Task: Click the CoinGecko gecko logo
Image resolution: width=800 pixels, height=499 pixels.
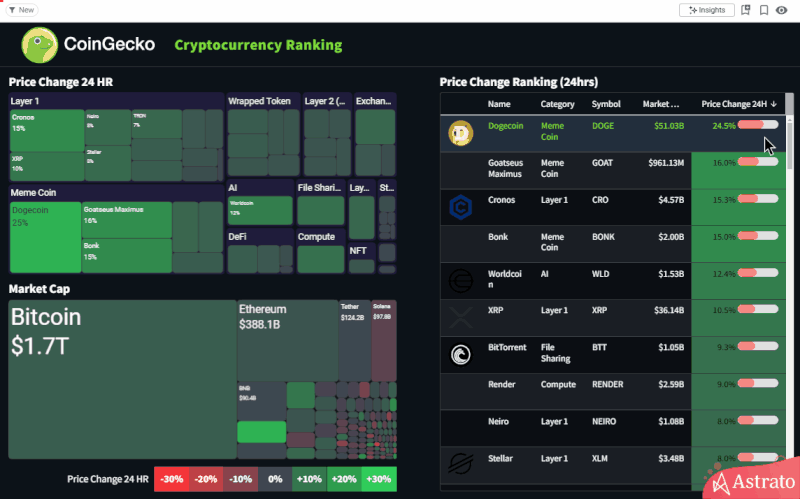Action: coord(39,45)
